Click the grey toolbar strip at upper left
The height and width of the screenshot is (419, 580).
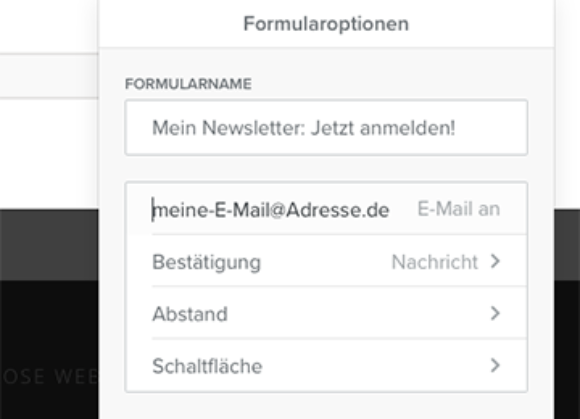(49, 76)
